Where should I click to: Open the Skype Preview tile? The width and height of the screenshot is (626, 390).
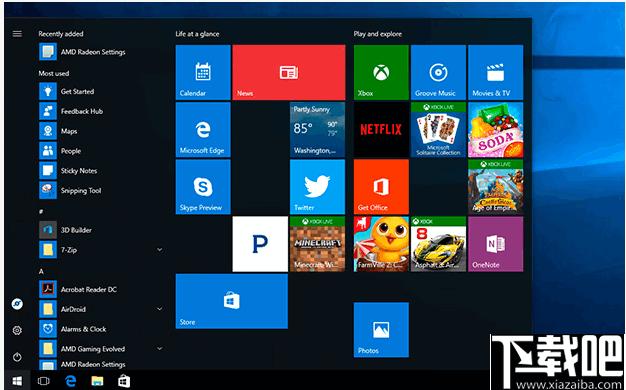coord(203,187)
